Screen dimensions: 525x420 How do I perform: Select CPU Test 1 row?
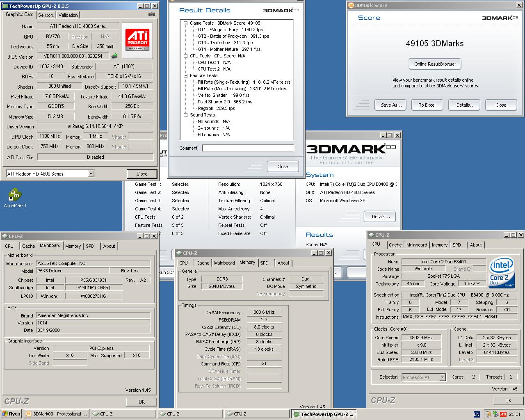[x=214, y=62]
